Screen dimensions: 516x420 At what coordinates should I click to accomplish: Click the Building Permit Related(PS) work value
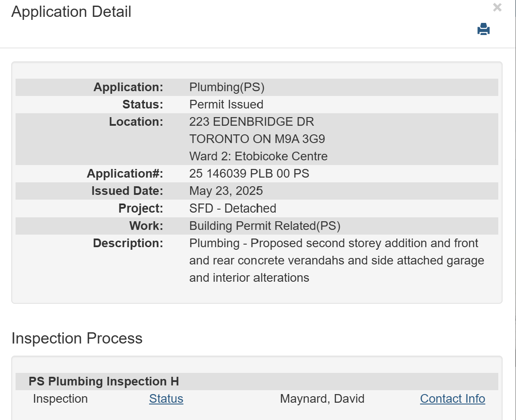pos(264,226)
